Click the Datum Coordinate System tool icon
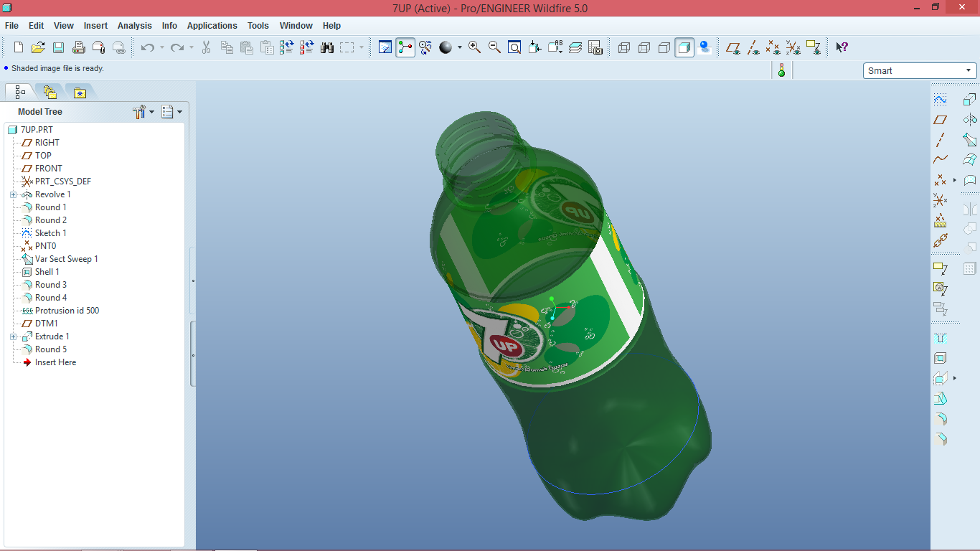This screenshot has height=551, width=980. click(940, 200)
